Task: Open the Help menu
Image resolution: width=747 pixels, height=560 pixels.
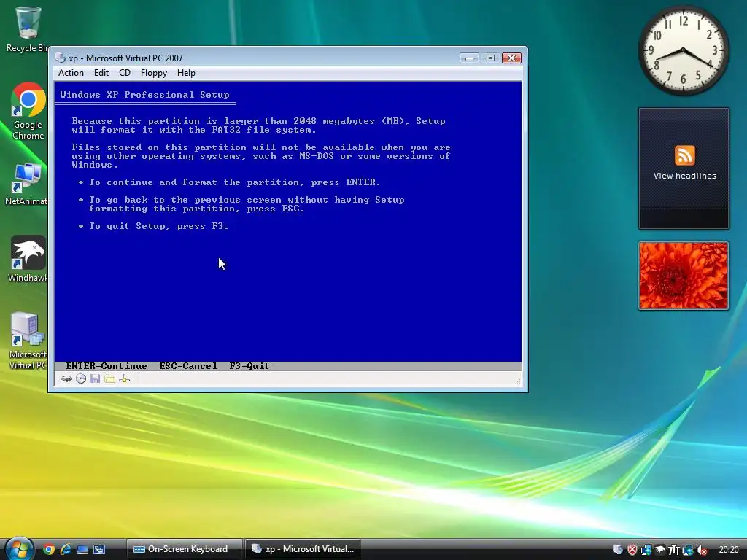Action: [x=186, y=73]
